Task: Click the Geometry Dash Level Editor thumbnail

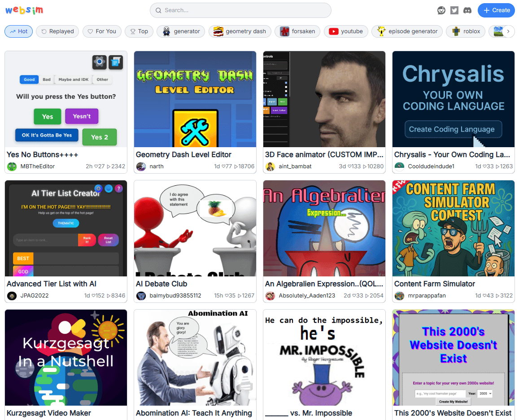Action: coord(195,99)
